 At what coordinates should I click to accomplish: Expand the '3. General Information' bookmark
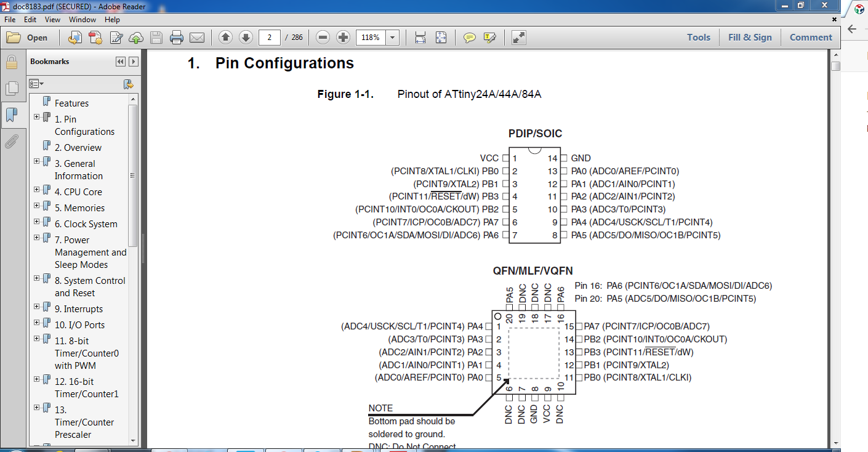(37, 161)
